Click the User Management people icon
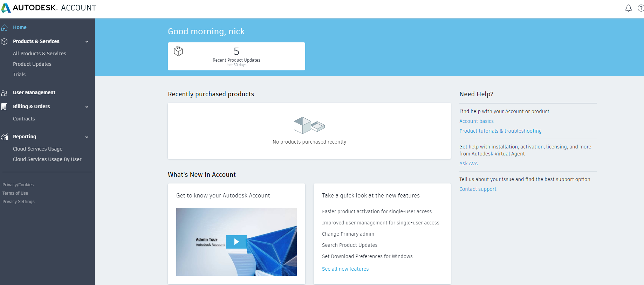This screenshot has width=644, height=285. point(4,93)
